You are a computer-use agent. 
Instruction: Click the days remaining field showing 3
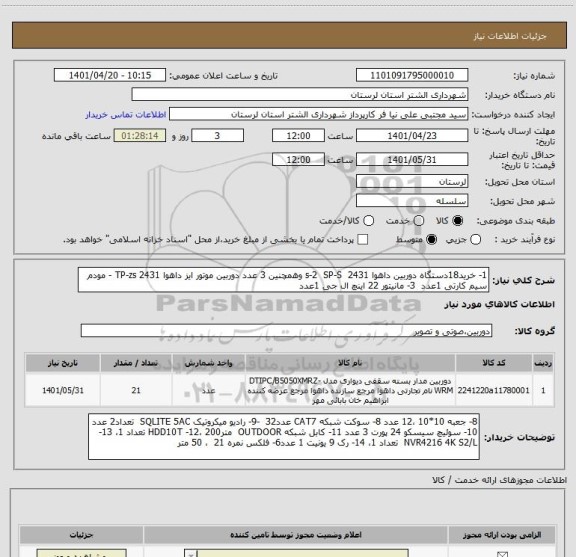click(217, 136)
